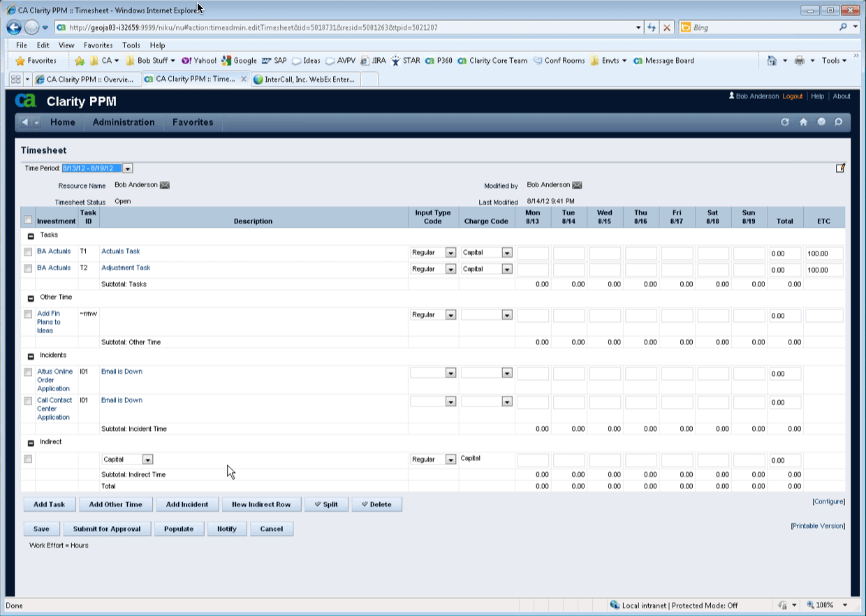Switch to InterCall WebEx tab
866x616 pixels.
pyautogui.click(x=307, y=80)
